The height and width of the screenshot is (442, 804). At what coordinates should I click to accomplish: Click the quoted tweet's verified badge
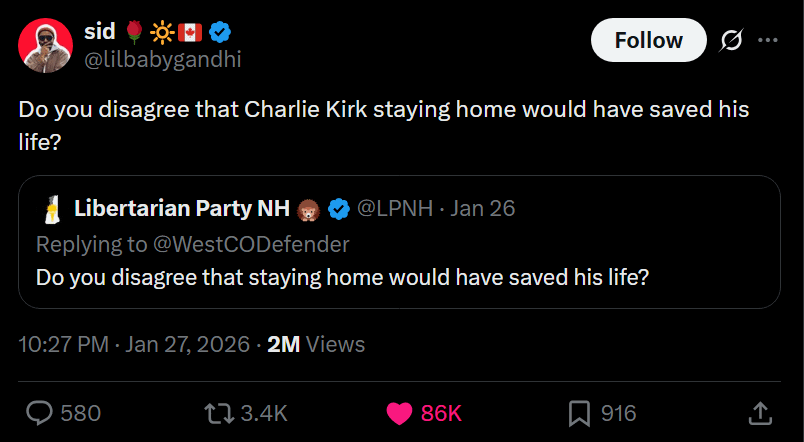tap(339, 209)
